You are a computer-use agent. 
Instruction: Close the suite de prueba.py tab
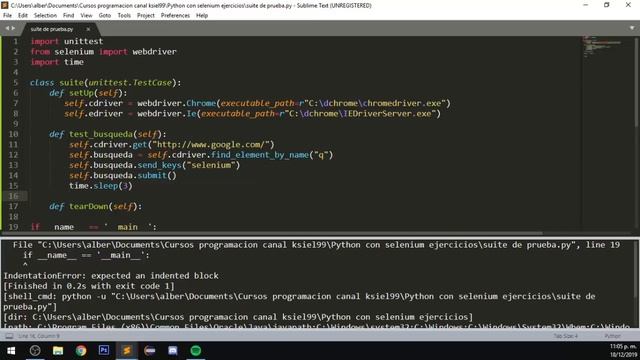[88, 29]
